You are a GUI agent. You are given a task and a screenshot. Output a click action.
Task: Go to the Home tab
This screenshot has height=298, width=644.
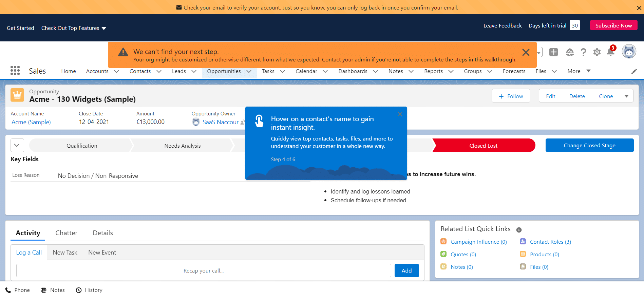coord(69,71)
